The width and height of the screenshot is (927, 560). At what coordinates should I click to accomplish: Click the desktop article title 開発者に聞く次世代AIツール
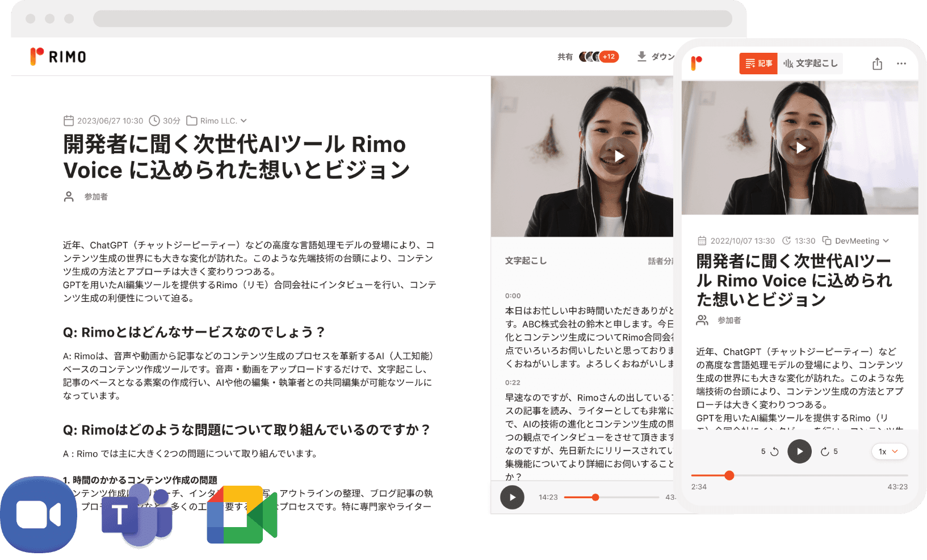click(236, 157)
